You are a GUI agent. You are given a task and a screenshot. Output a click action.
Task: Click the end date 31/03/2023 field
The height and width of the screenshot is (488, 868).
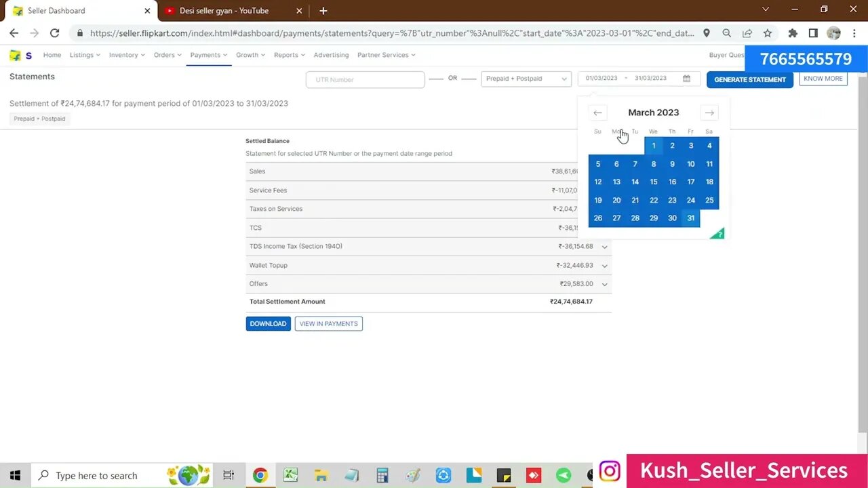651,79
